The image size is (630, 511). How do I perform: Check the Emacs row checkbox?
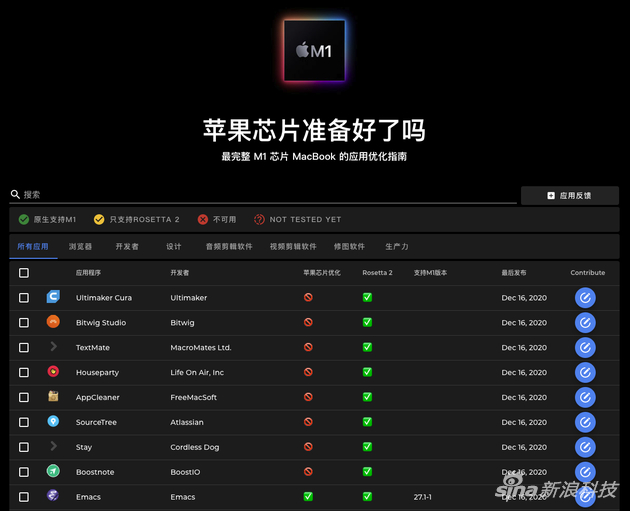pos(24,497)
